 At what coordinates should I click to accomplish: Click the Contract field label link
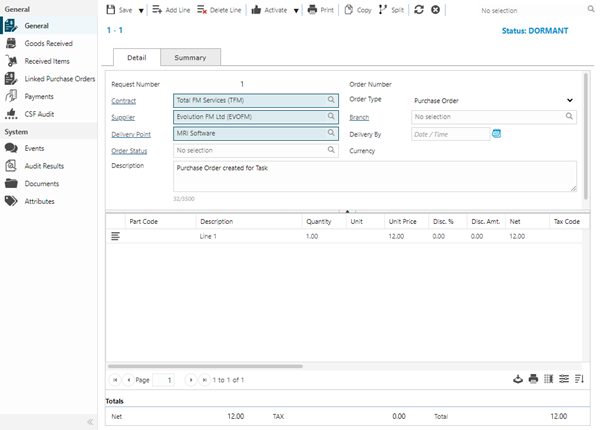pos(124,101)
